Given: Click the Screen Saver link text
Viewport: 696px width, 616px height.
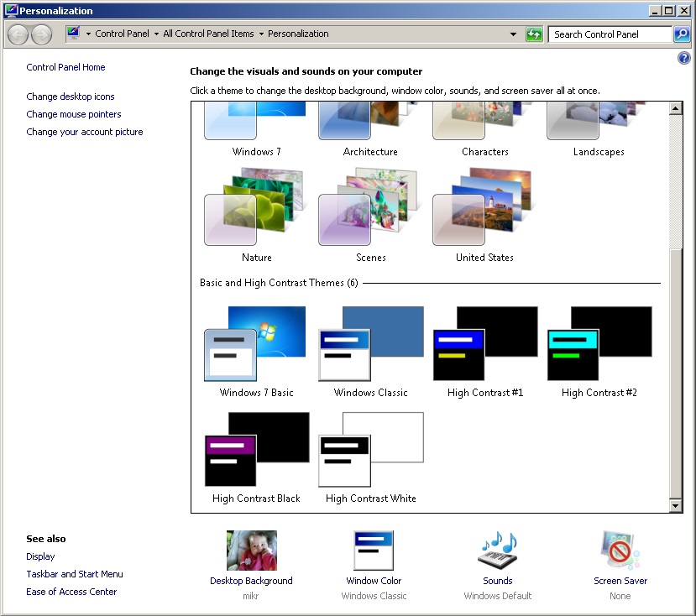Looking at the screenshot, I should (620, 581).
